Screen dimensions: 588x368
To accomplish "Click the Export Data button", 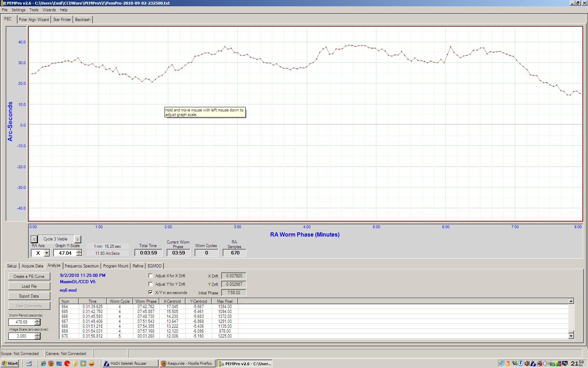I will tap(29, 296).
